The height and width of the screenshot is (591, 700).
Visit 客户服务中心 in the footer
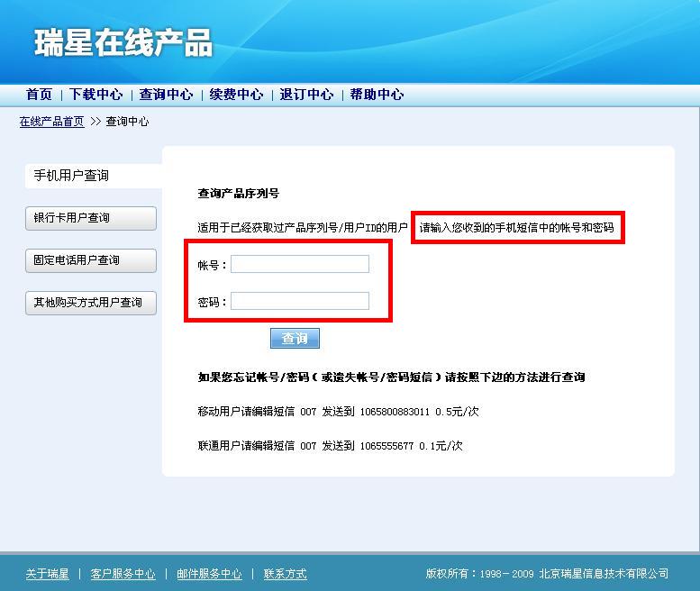(x=123, y=574)
